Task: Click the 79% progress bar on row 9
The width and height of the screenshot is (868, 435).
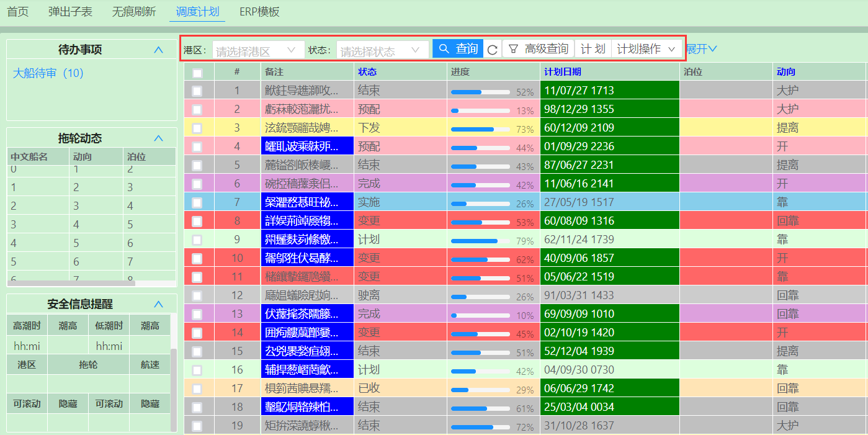Action: click(480, 240)
